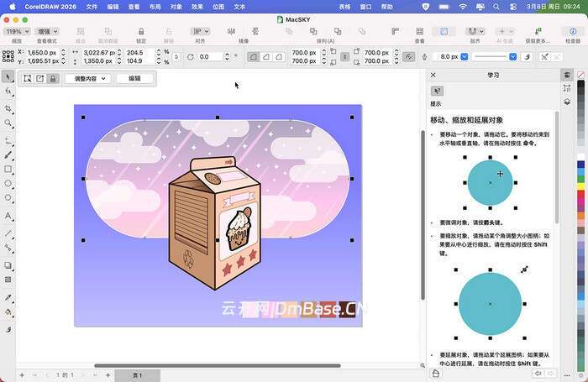
Task: Toggle edit corners together lock
Action: (x=345, y=56)
